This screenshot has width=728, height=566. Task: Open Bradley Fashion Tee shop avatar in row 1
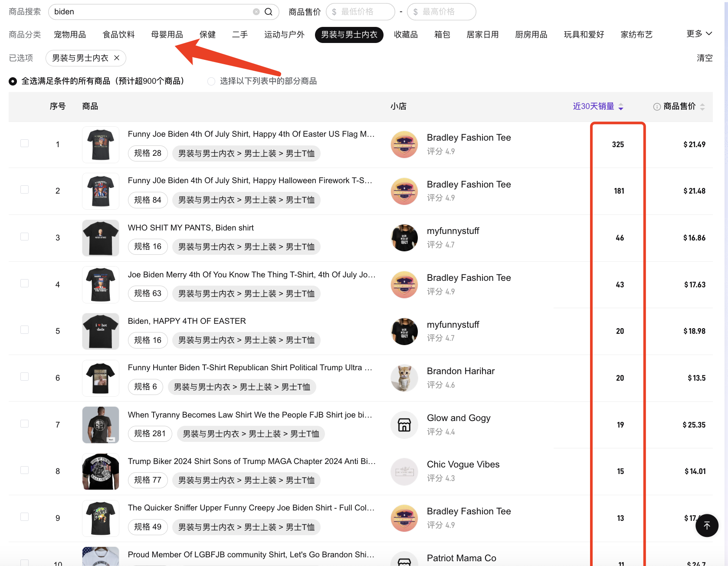pos(404,144)
